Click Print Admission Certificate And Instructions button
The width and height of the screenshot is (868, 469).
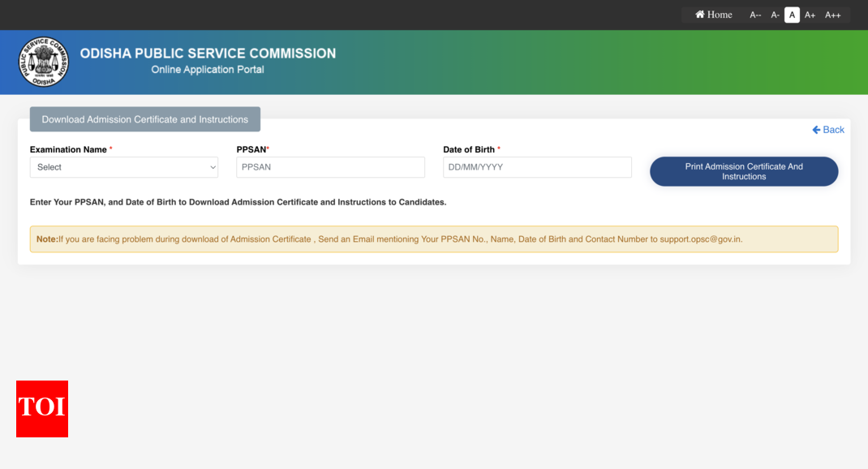coord(744,172)
